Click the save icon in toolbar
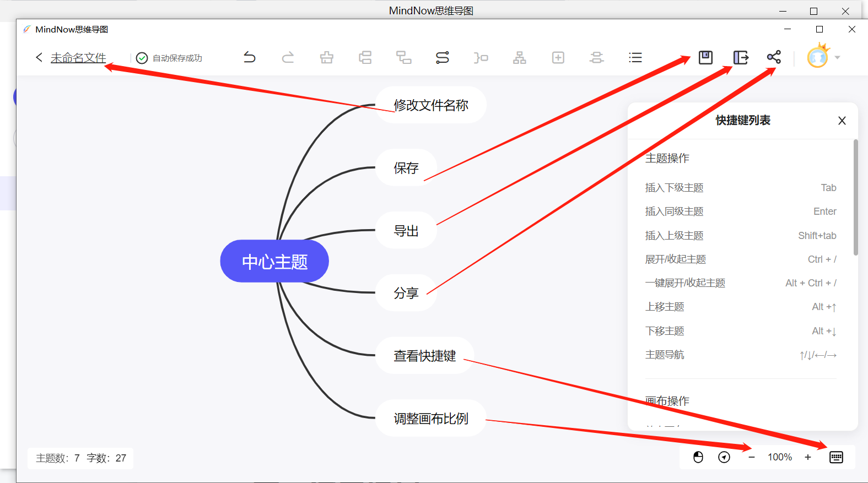The width and height of the screenshot is (868, 483). point(705,57)
